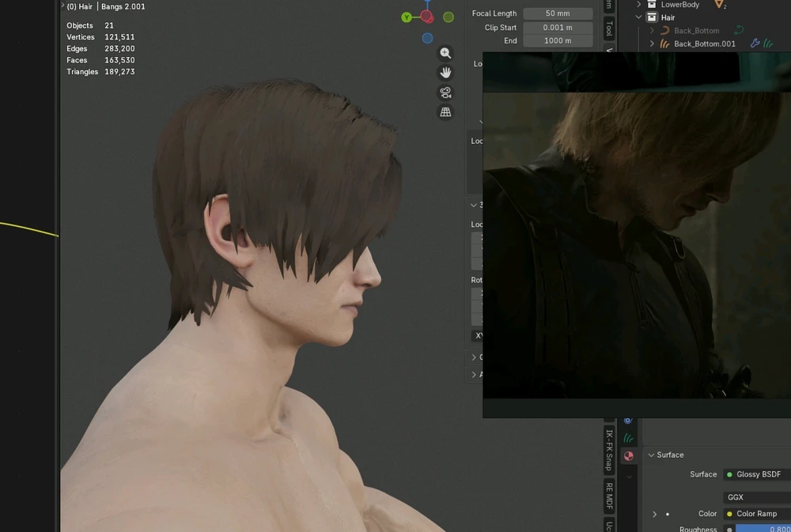Click the LowerBody collection box icon
The width and height of the screenshot is (791, 532).
(x=652, y=5)
